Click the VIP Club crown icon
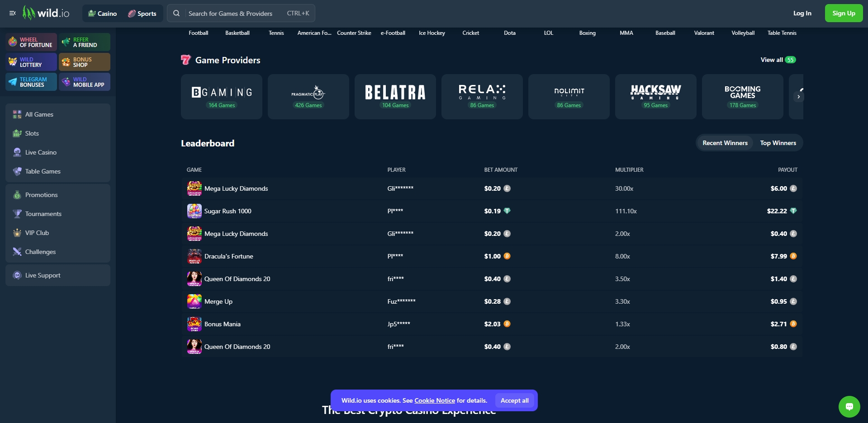Screen dimensions: 868x423 pyautogui.click(x=17, y=233)
